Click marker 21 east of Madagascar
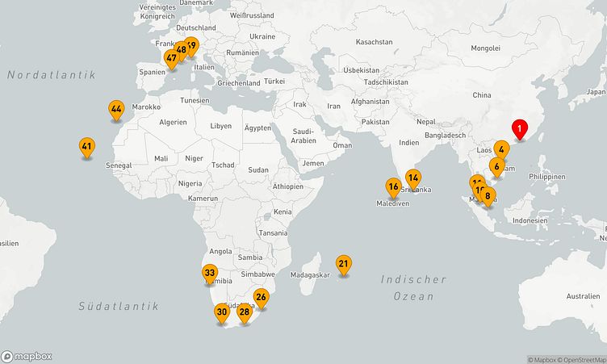Viewport: 607px width, 364px height. click(343, 263)
